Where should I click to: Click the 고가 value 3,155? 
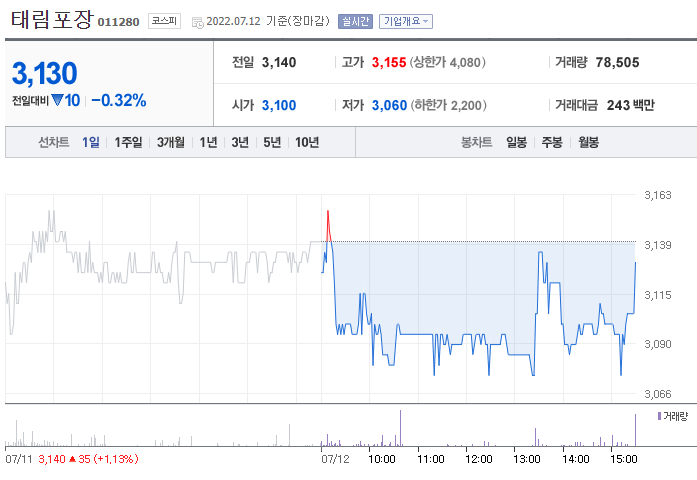pos(389,62)
